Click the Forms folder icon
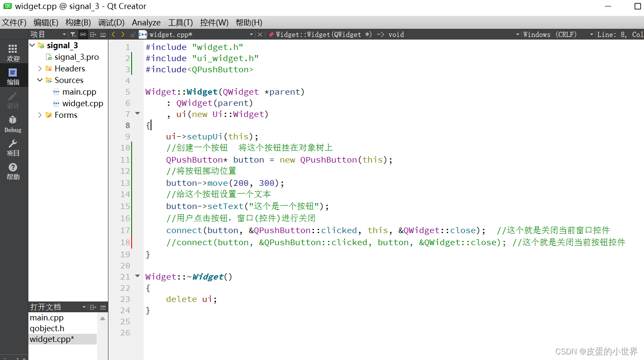644x360 pixels. click(x=49, y=115)
